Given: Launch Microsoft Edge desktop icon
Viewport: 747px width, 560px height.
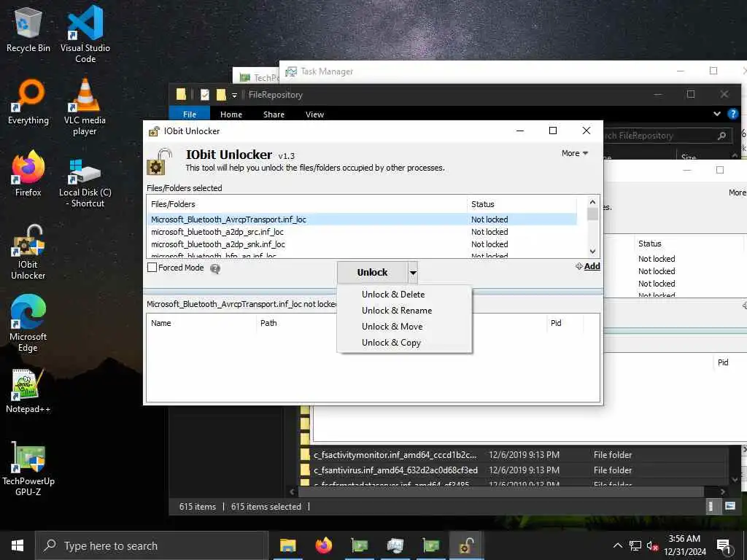Looking at the screenshot, I should coord(28,323).
